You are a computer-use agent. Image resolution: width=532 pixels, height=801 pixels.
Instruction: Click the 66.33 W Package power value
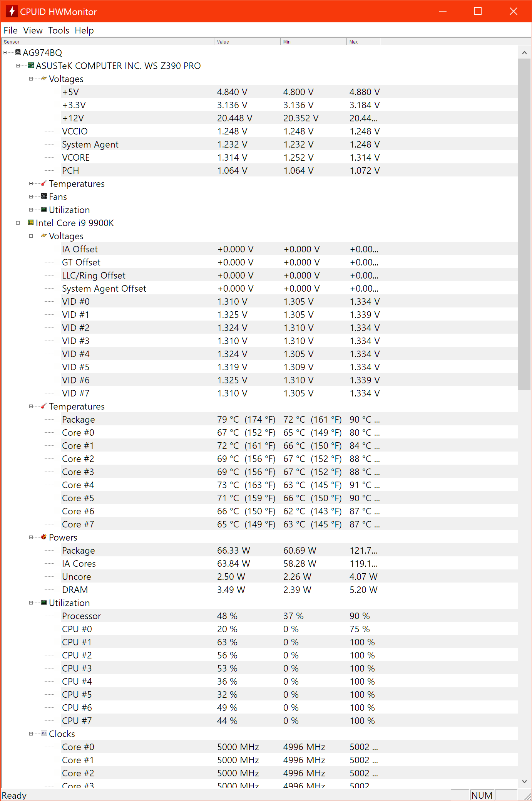[234, 551]
